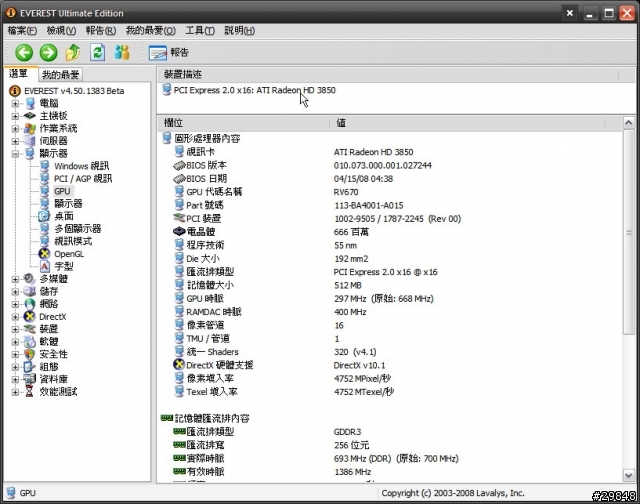Open the 檔案(F) menu
The height and width of the screenshot is (504, 640).
coord(22,31)
